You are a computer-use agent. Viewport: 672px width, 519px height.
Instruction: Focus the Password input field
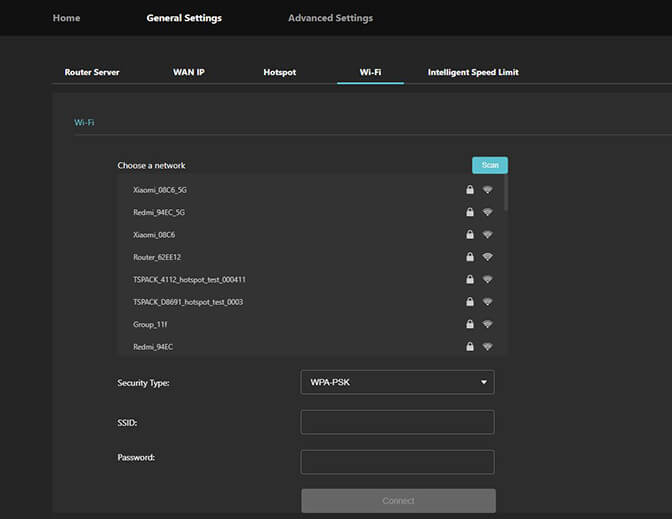click(397, 462)
